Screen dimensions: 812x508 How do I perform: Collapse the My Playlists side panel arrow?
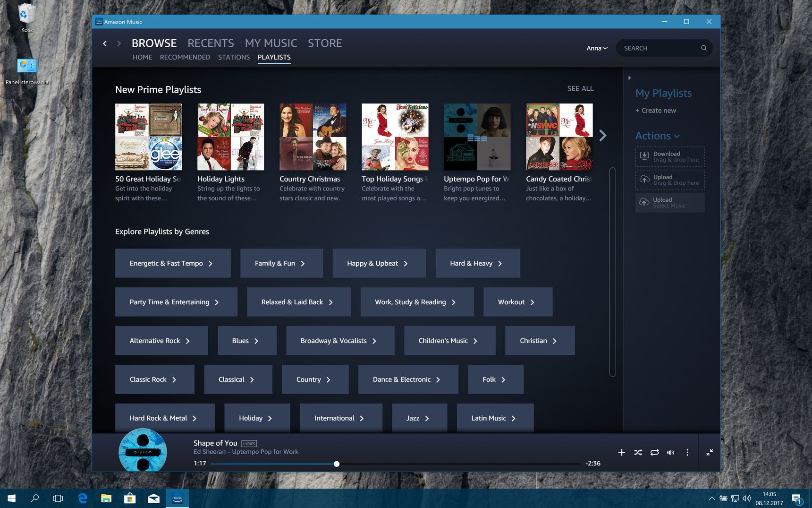630,78
